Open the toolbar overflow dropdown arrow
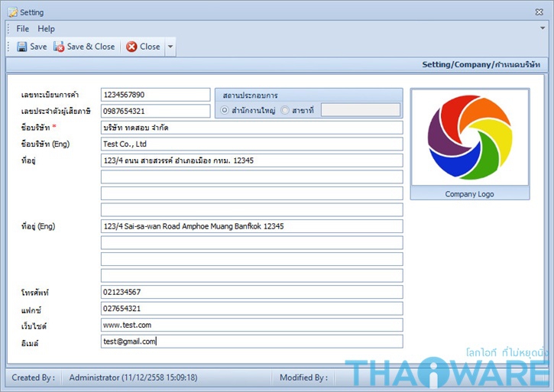The width and height of the screenshot is (554, 392). click(x=170, y=47)
